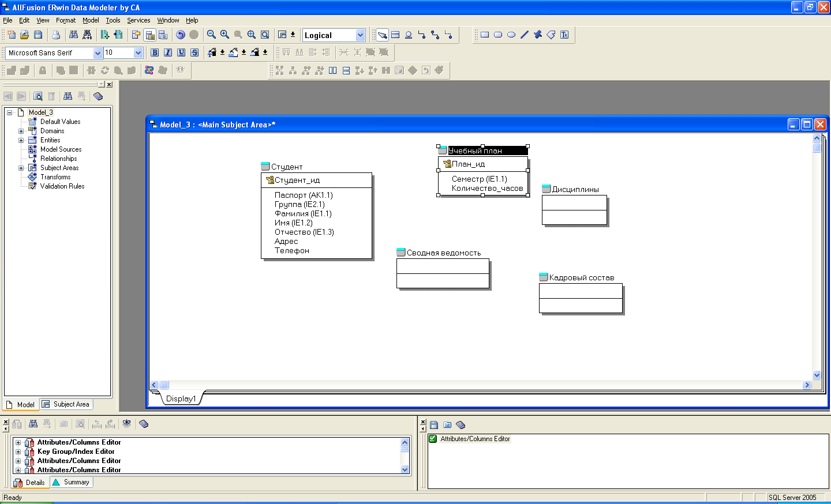Image resolution: width=831 pixels, height=504 pixels.
Task: Click the Undo arrow icon
Action: [x=181, y=35]
